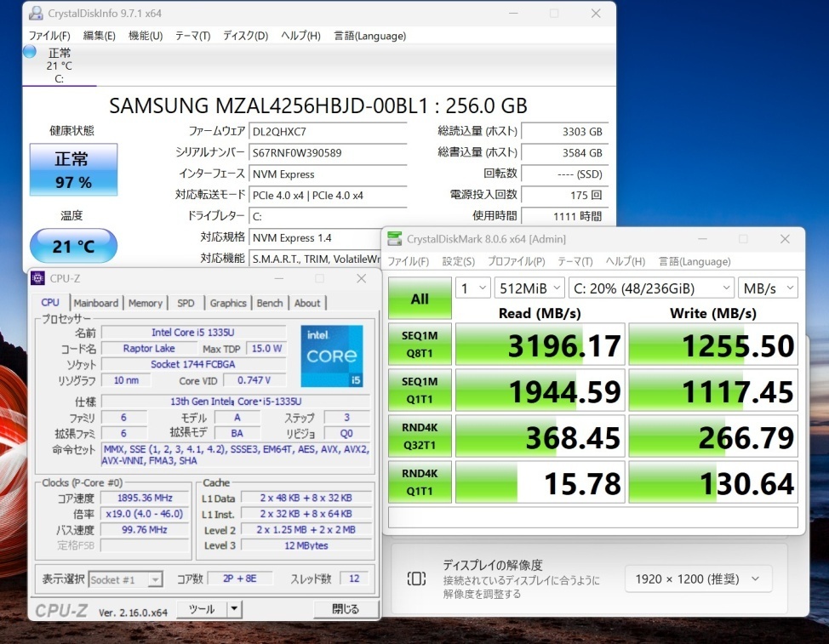Click the 21 °C temperature indicator

pos(73,247)
